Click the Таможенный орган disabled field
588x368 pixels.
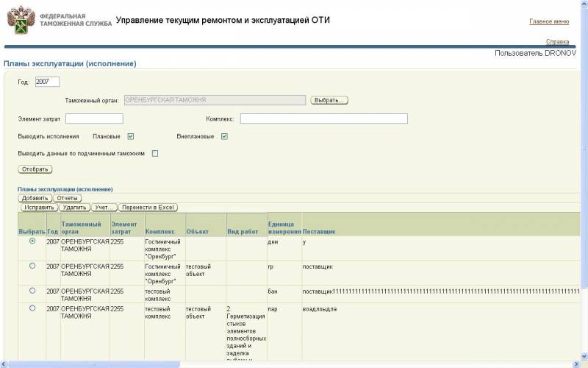click(215, 100)
